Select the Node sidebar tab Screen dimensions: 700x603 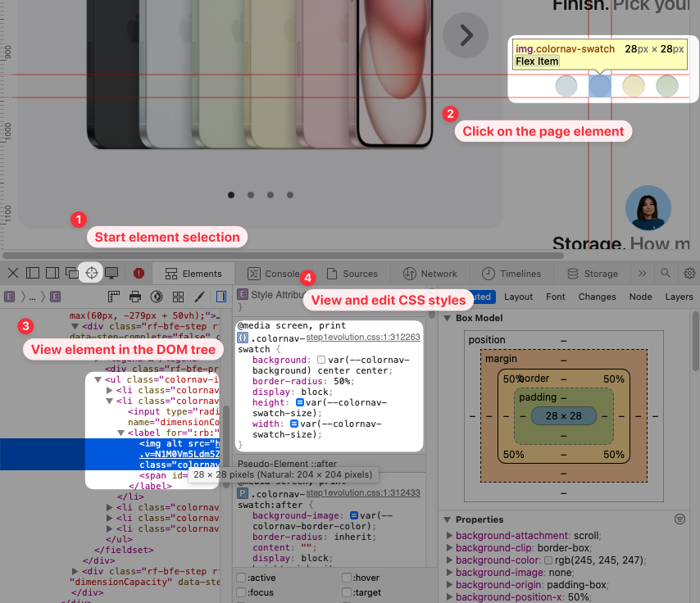(641, 297)
